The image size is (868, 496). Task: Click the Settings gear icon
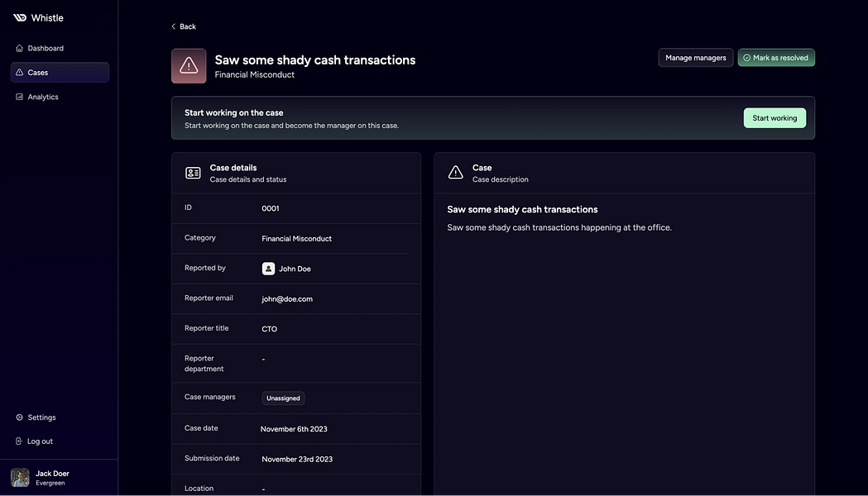[x=19, y=417]
